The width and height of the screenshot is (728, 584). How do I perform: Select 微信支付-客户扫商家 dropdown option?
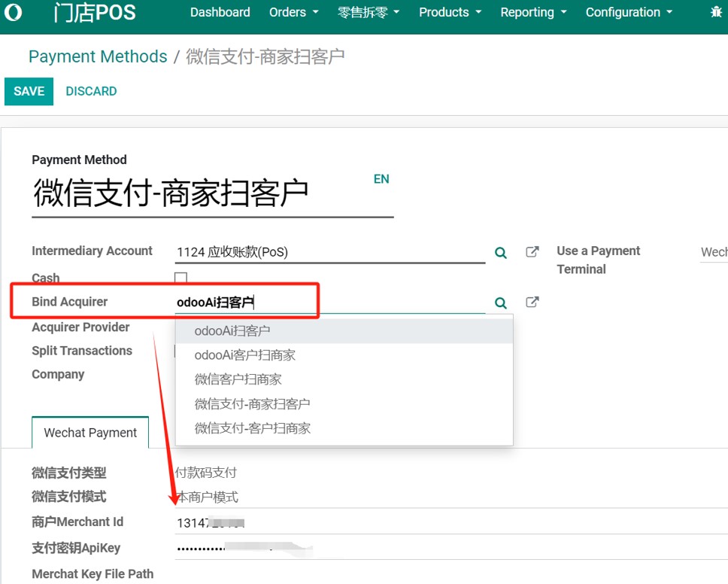344,428
